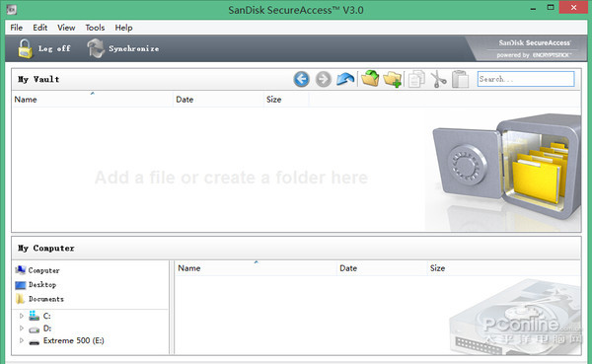This screenshot has height=364, width=592.
Task: Select Computer text in tree
Action: coord(43,270)
